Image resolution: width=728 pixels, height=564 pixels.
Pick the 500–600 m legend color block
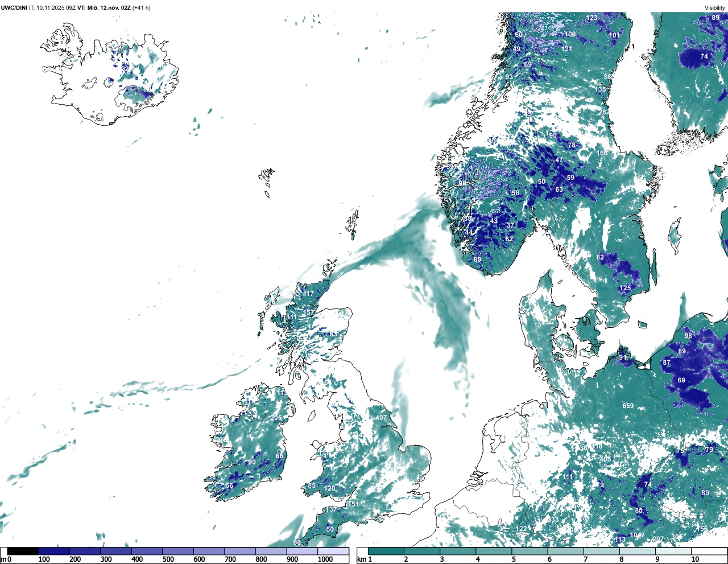(178, 551)
